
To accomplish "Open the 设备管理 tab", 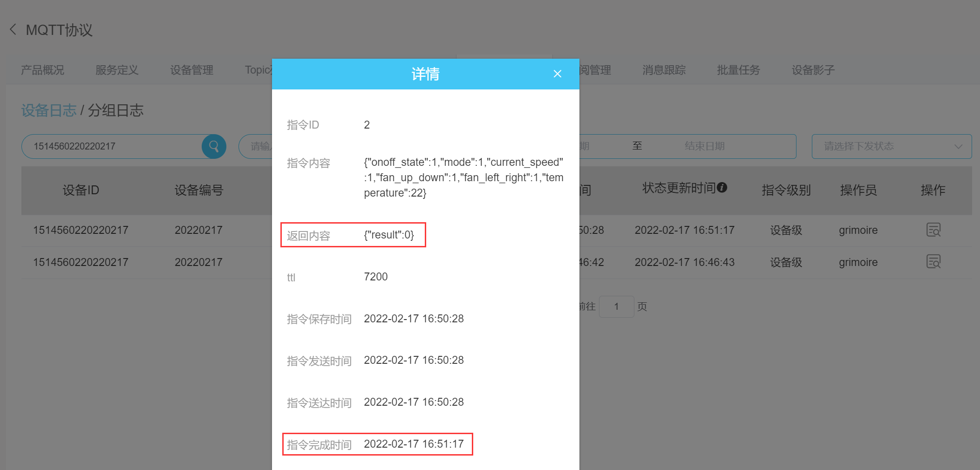I will click(x=191, y=70).
